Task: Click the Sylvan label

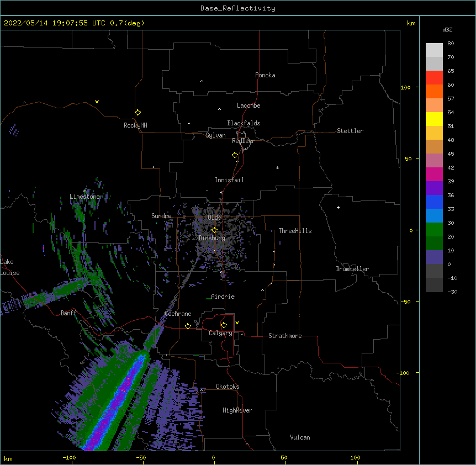Action: click(x=215, y=135)
